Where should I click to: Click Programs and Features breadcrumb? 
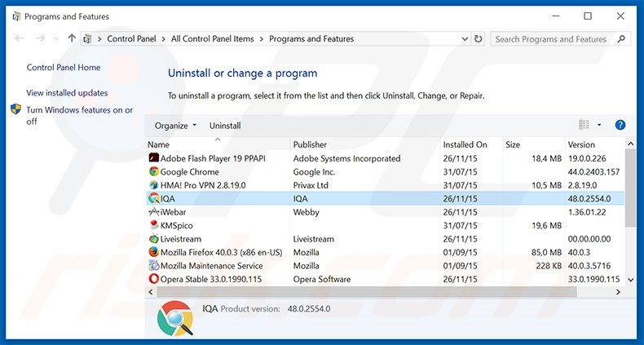click(x=311, y=39)
